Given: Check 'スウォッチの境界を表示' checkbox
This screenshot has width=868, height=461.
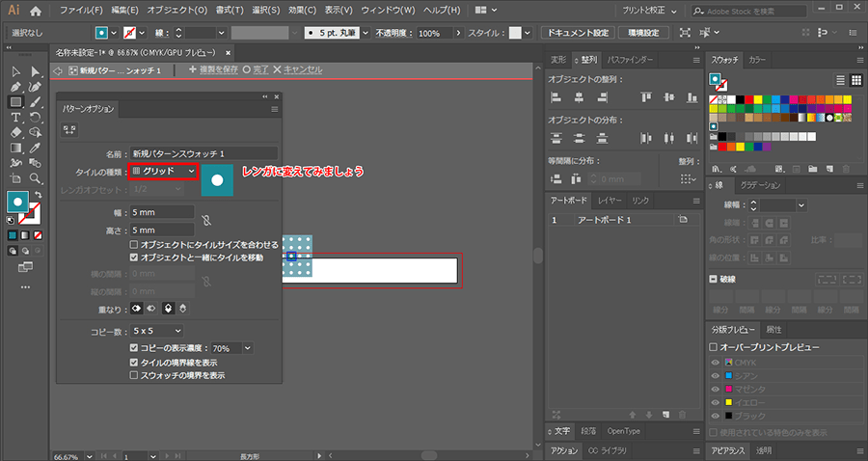Looking at the screenshot, I should pyautogui.click(x=135, y=374).
